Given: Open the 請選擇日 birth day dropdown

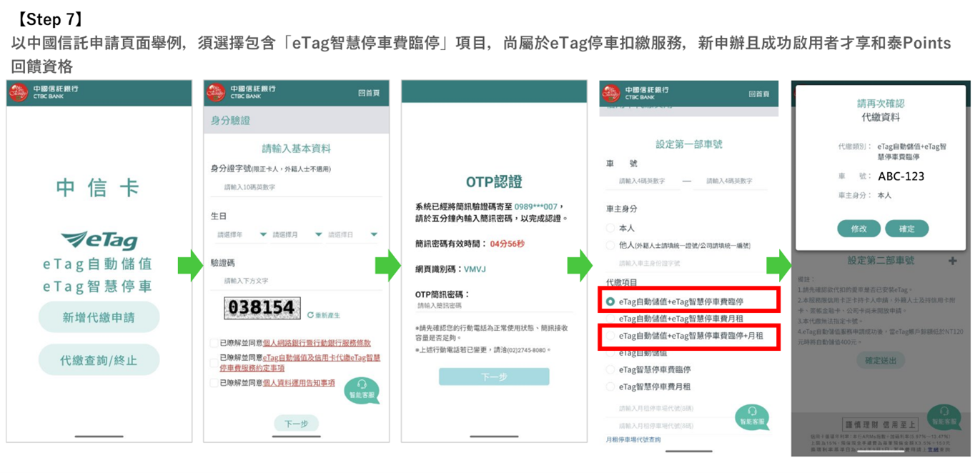Looking at the screenshot, I should tap(352, 234).
